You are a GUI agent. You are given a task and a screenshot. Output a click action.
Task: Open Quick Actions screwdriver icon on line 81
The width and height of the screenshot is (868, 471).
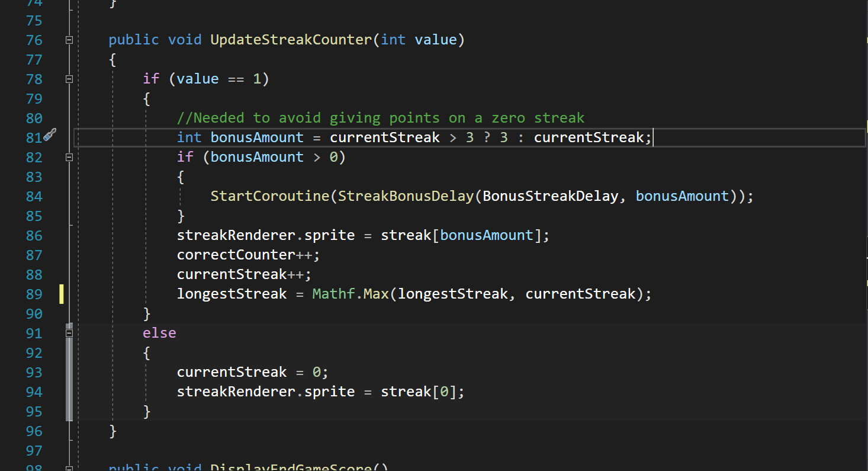[50, 136]
